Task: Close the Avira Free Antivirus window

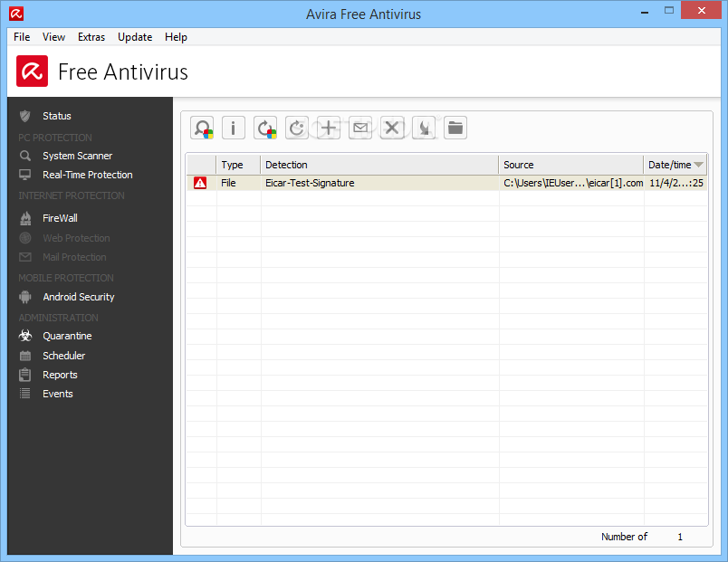Action: coord(702,10)
